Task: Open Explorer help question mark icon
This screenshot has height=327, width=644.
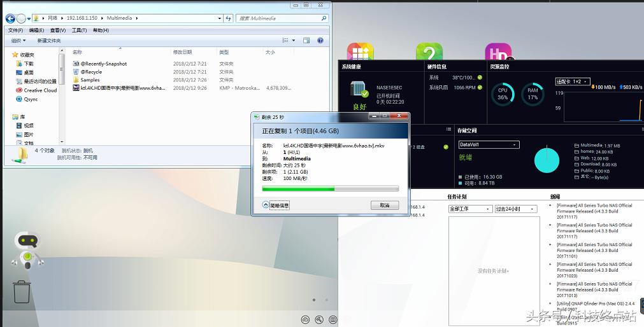Action: pos(320,41)
